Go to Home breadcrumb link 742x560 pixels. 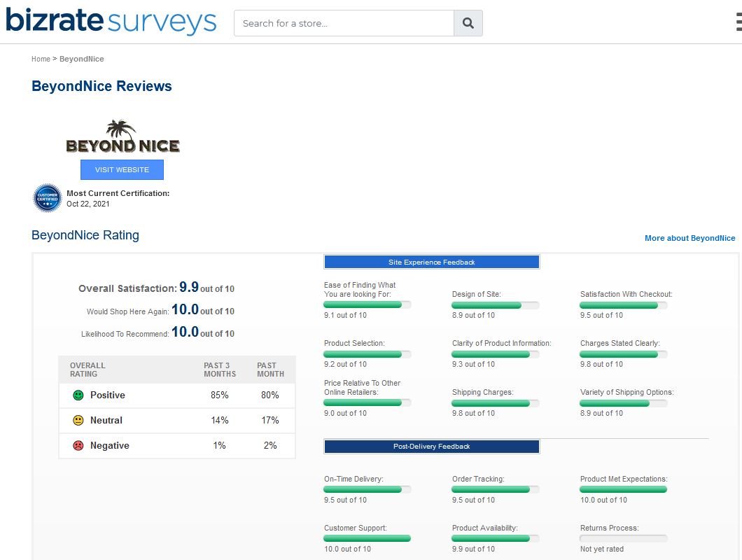tap(41, 59)
